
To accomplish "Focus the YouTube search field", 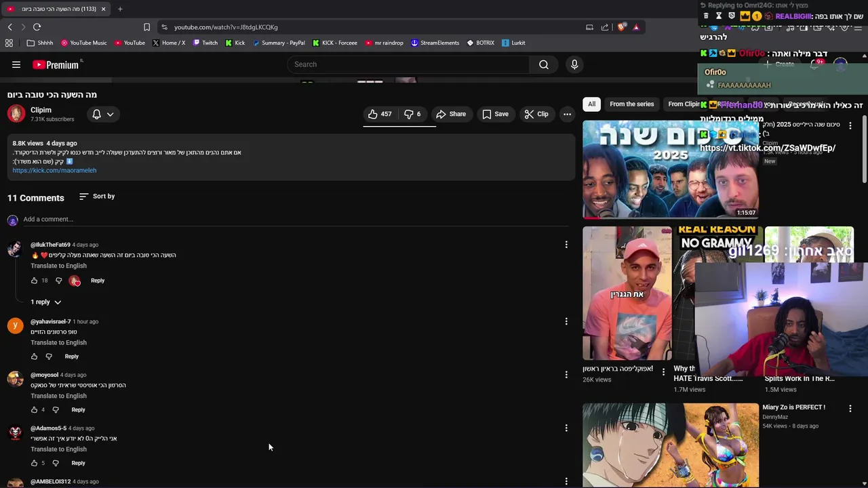I will click(409, 64).
